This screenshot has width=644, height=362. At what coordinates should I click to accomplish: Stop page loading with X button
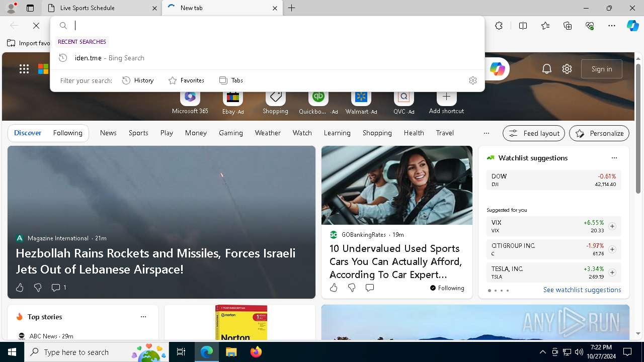point(36,26)
